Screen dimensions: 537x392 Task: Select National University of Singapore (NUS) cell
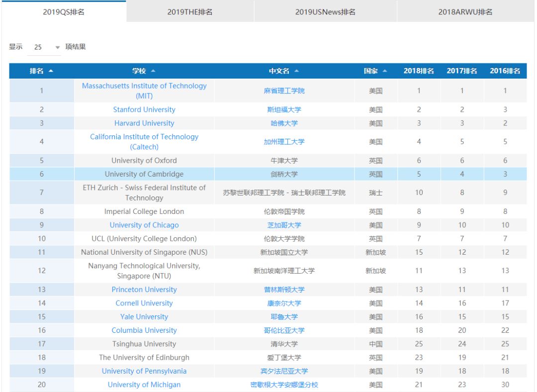pyautogui.click(x=144, y=252)
